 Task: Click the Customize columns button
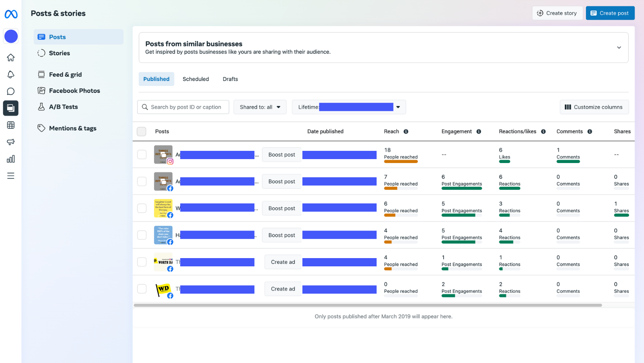pos(594,107)
